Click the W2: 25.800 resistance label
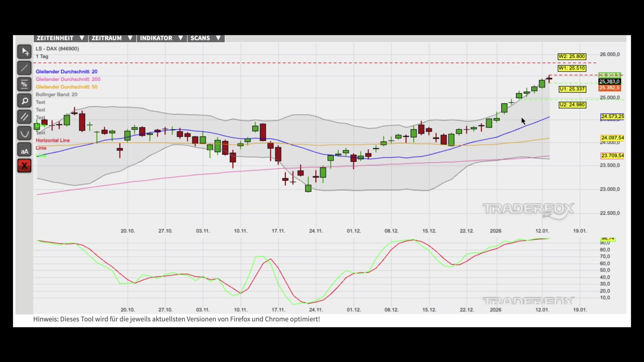This screenshot has width=644, height=362. coord(572,57)
